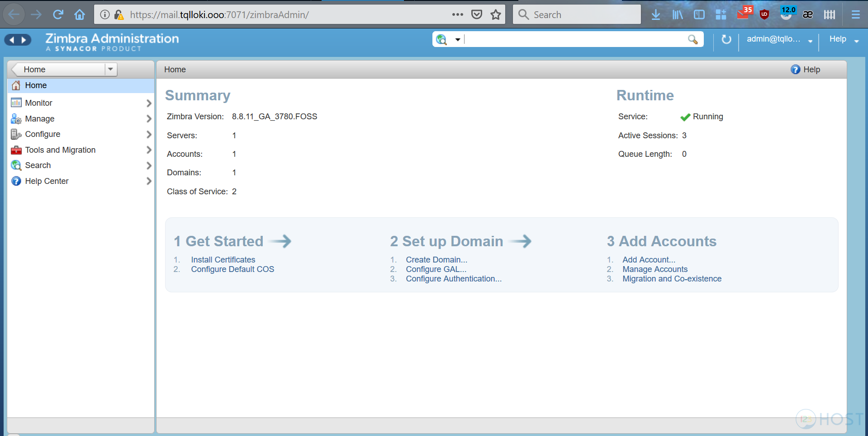This screenshot has height=436, width=868.
Task: Open the Configure section icon
Action: [16, 134]
